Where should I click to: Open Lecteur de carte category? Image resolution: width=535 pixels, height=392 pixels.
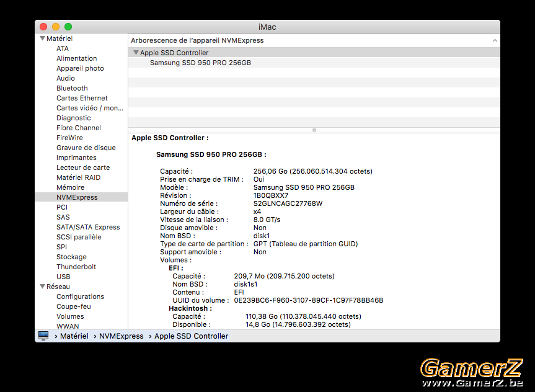(x=83, y=167)
